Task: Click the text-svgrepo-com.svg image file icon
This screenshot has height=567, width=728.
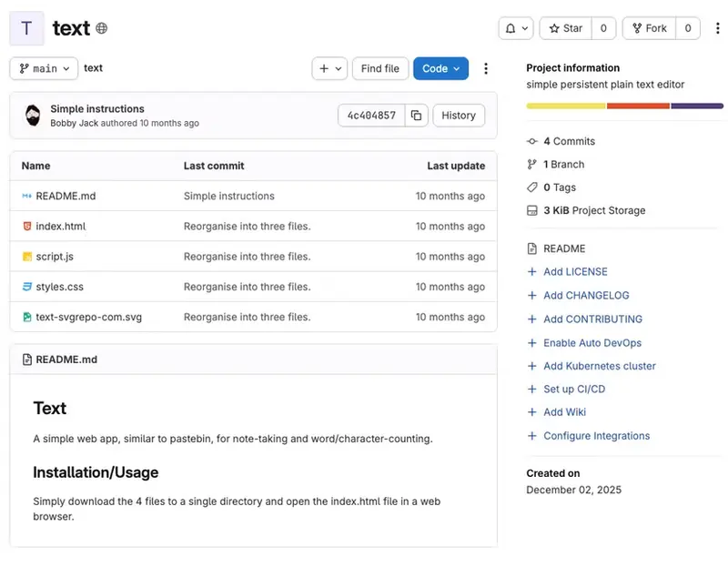Action: (x=27, y=316)
